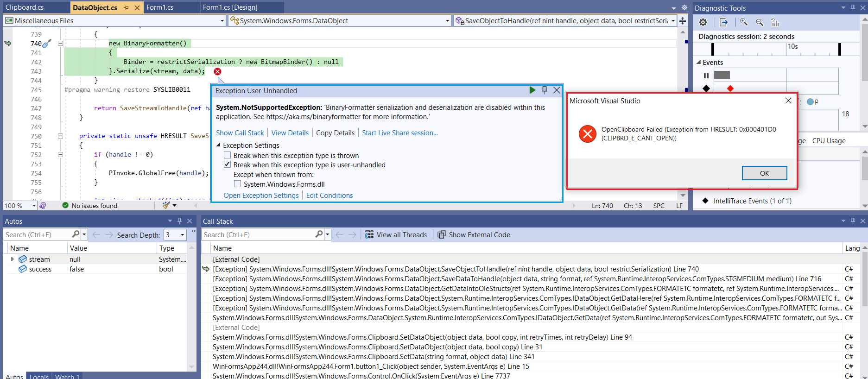
Task: Open the document tabs overflow dropdown arrow
Action: pyautogui.click(x=674, y=8)
